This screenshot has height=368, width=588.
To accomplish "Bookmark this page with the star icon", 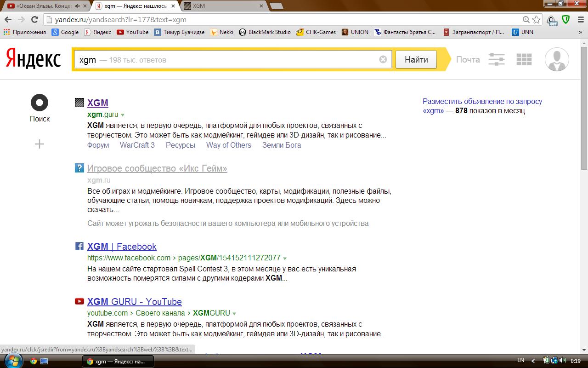I will click(x=536, y=20).
